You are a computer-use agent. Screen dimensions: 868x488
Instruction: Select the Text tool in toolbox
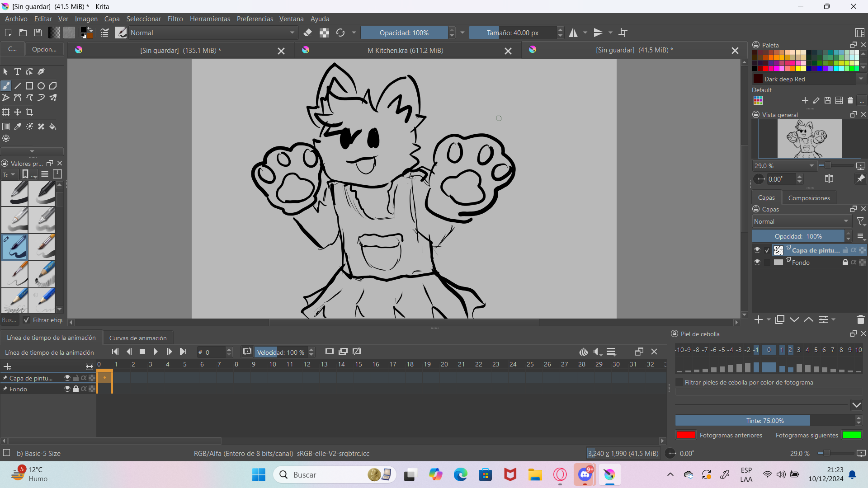coord(18,71)
